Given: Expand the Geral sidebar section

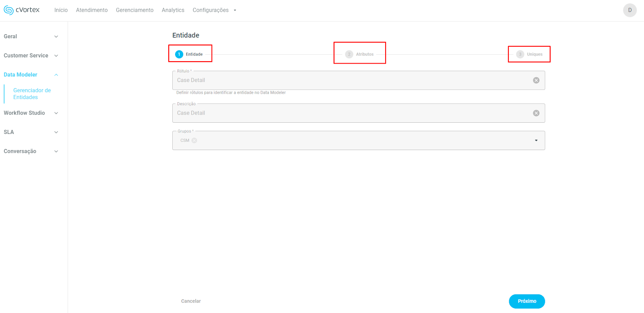Looking at the screenshot, I should [56, 37].
